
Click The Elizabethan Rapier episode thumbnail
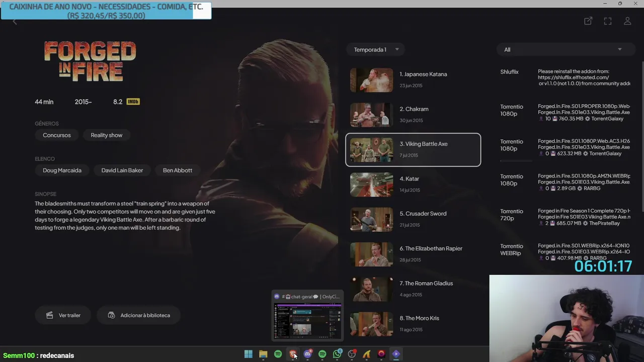371,254
